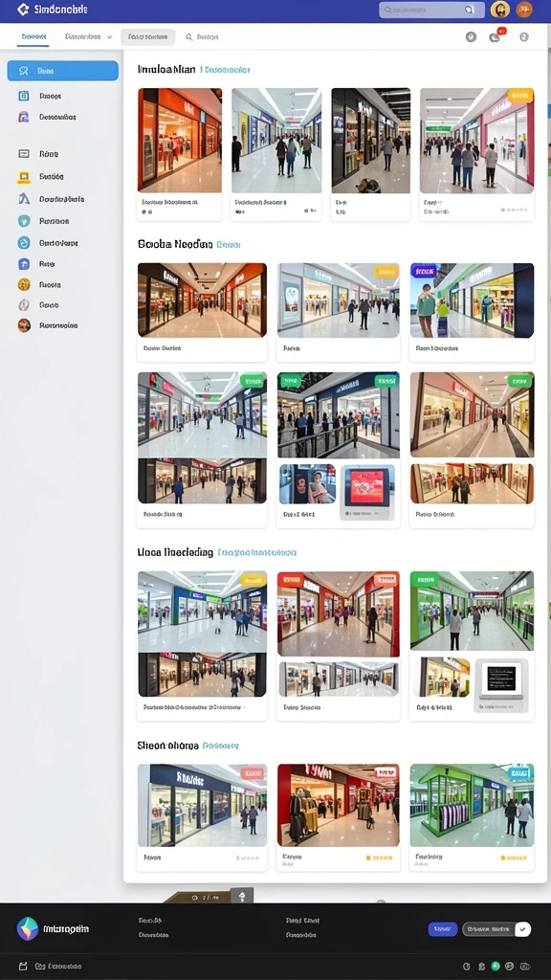This screenshot has width=551, height=980.
Task: Open notifications icon with the red badge
Action: 496,36
